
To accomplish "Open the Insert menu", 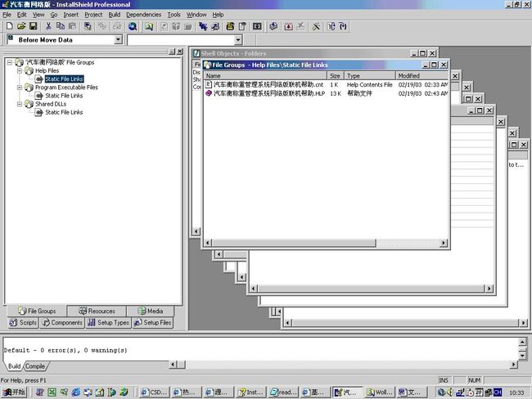I will coord(71,15).
